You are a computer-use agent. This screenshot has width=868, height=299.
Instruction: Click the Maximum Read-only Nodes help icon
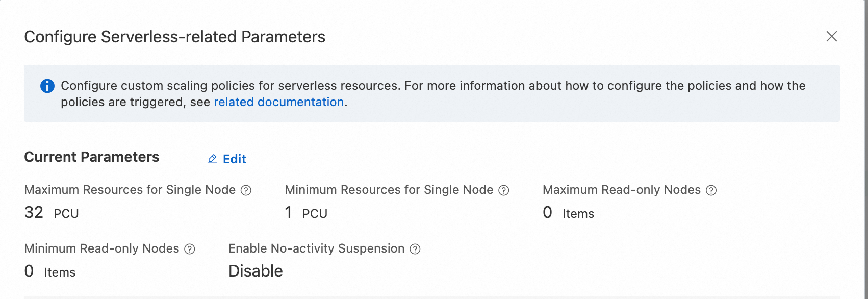711,190
